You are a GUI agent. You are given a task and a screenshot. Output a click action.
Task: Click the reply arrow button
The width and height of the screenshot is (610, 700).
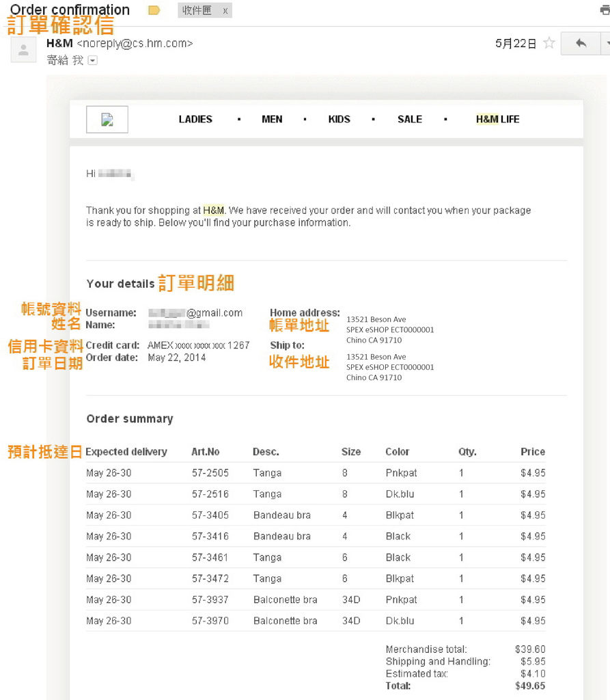pos(580,43)
